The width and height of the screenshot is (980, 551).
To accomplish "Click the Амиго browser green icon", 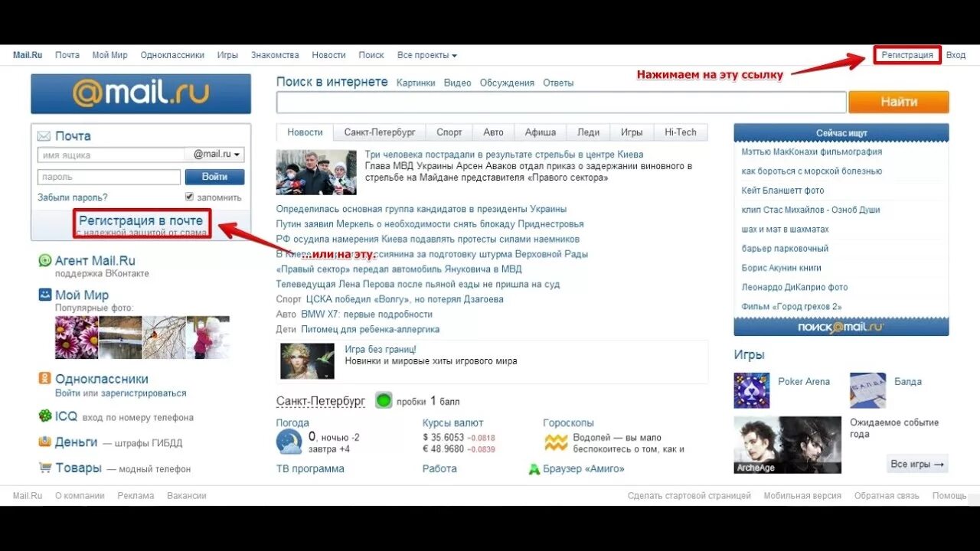I will (534, 469).
